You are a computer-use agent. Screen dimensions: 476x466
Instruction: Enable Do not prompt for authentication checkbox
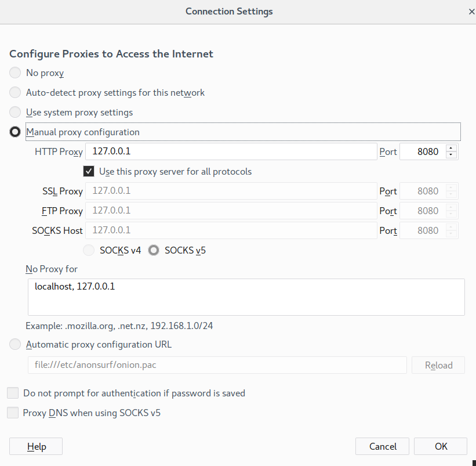13,393
